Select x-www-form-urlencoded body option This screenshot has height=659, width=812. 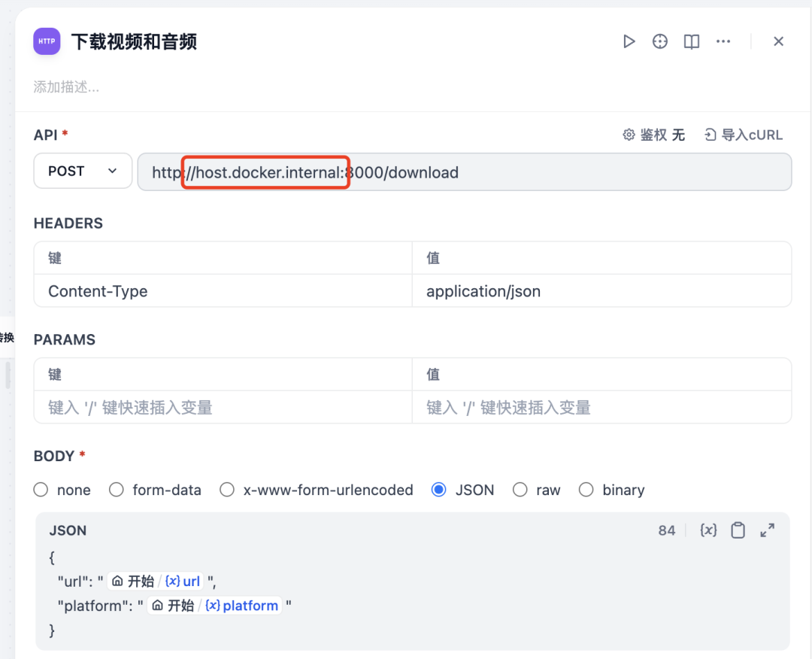pyautogui.click(x=227, y=490)
